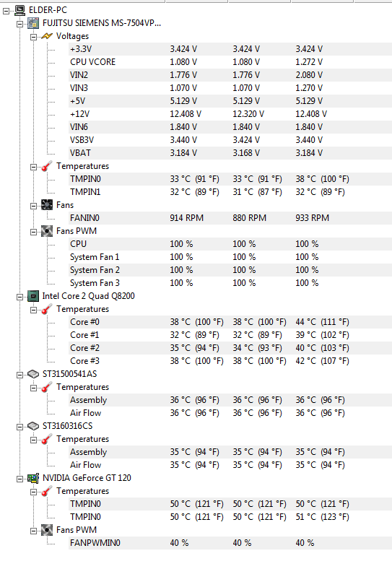The height and width of the screenshot is (569, 392).
Task: Select the VBAT voltage row
Action: click(230, 153)
